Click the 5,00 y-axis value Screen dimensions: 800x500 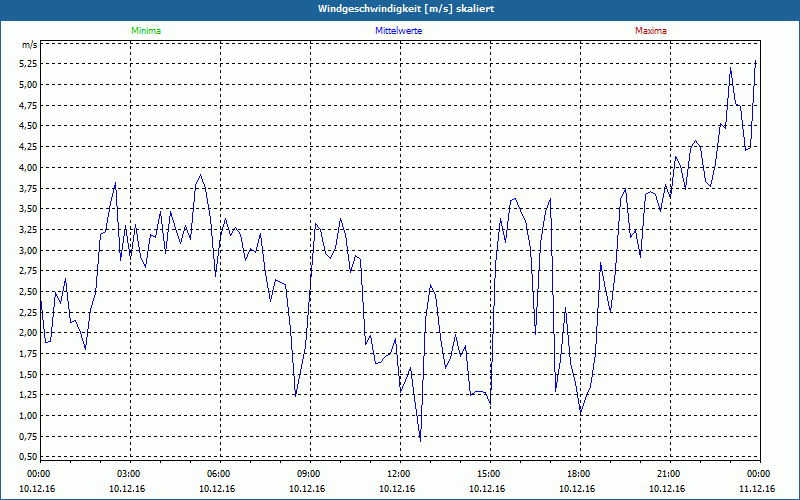[29, 85]
